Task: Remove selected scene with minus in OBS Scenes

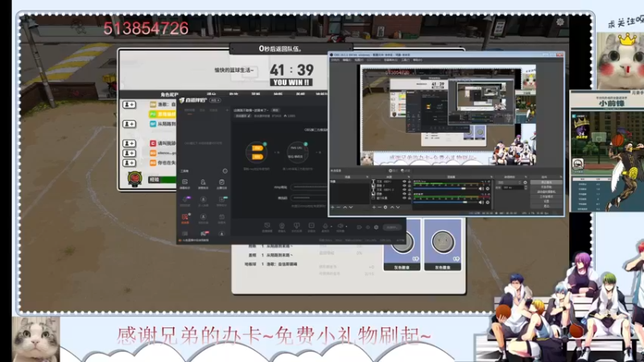Action: pyautogui.click(x=338, y=208)
